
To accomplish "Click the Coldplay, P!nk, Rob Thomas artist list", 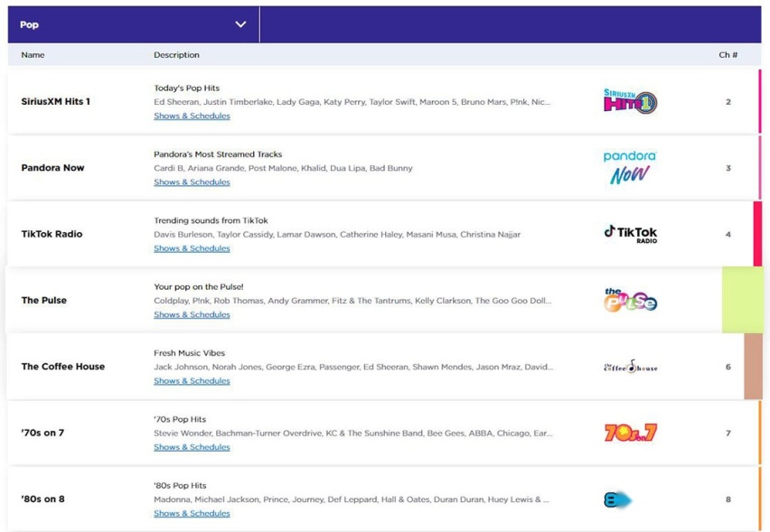I will click(352, 301).
